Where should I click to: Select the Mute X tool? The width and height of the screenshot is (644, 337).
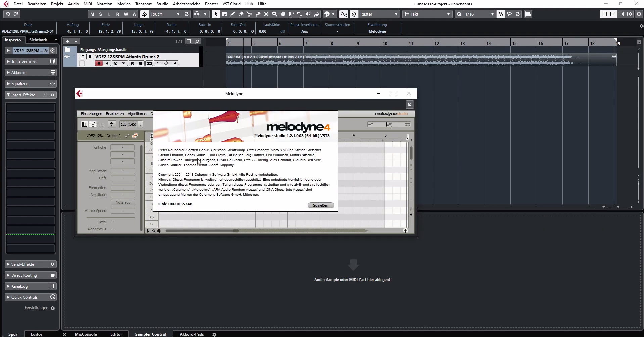[266, 14]
